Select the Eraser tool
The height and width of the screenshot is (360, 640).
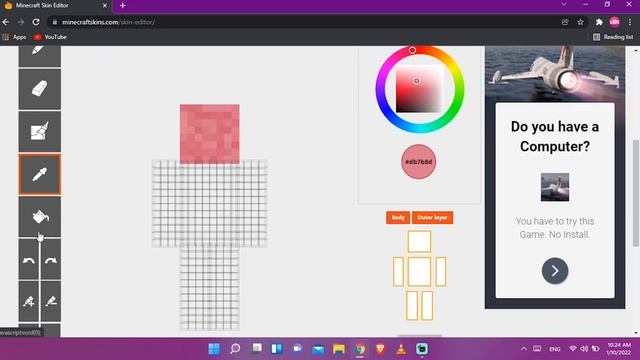tap(40, 89)
